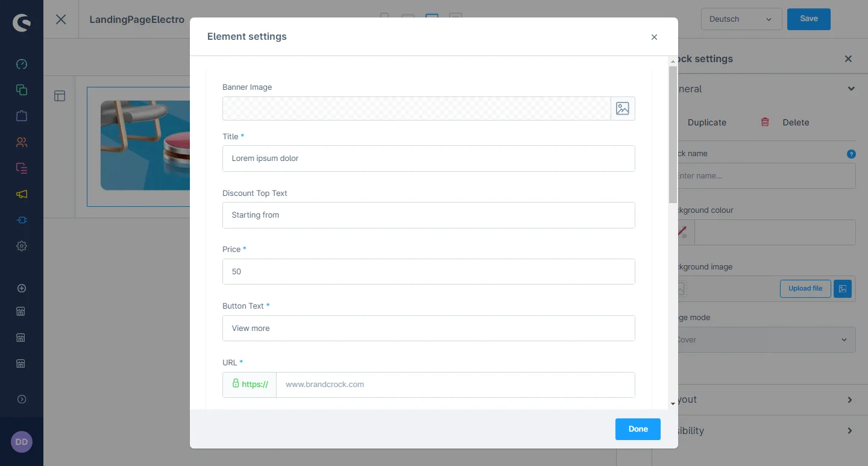Click the red trash Delete icon

pos(765,122)
